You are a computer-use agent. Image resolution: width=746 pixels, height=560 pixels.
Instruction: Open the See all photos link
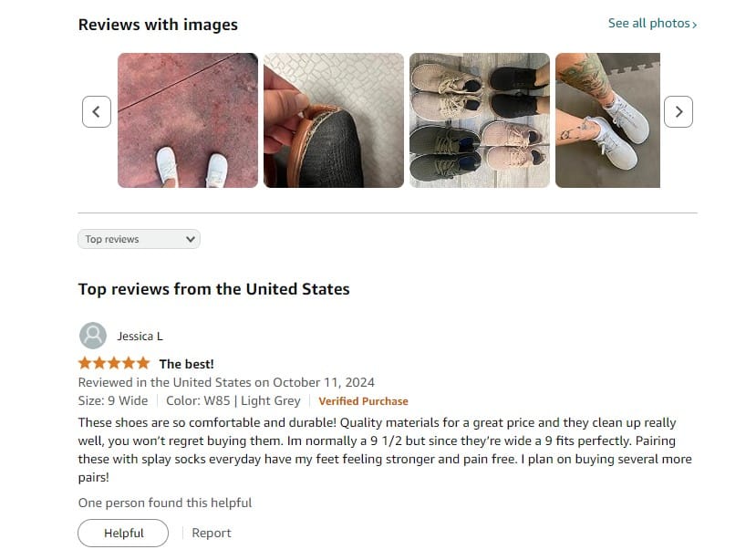point(652,24)
